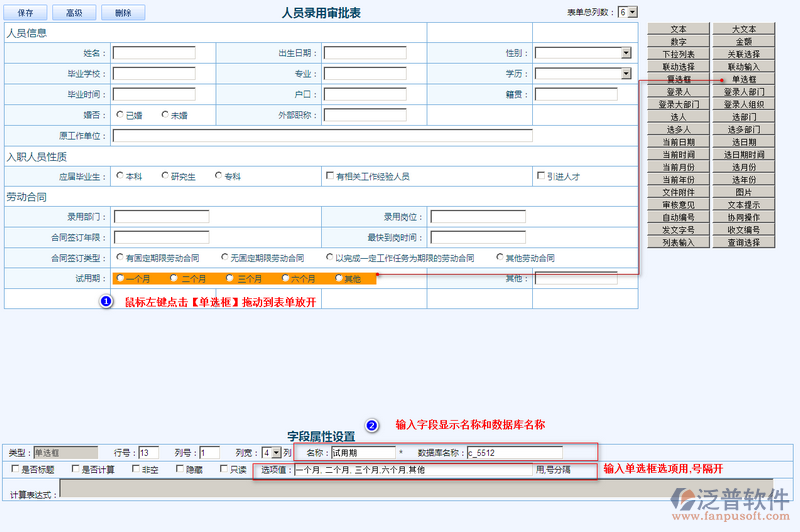Choose the 图片 control in the palette
This screenshot has width=800, height=532.
pyautogui.click(x=743, y=192)
